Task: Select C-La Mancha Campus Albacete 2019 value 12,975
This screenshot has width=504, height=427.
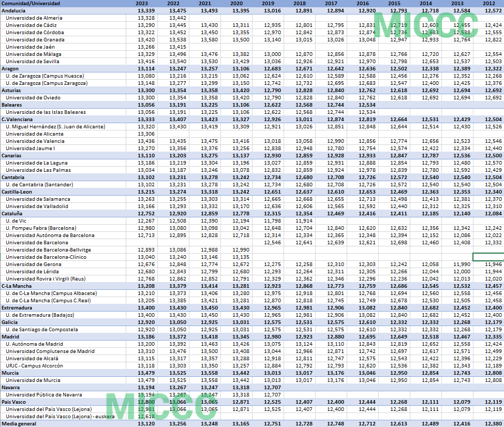Action: point(272,293)
